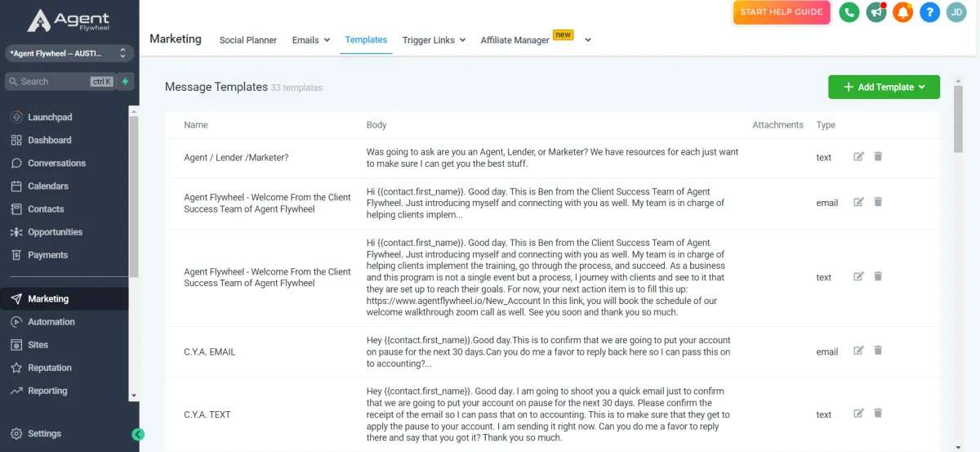Open the phone dialer icon in header
This screenshot has width=980, height=452.
(x=849, y=12)
